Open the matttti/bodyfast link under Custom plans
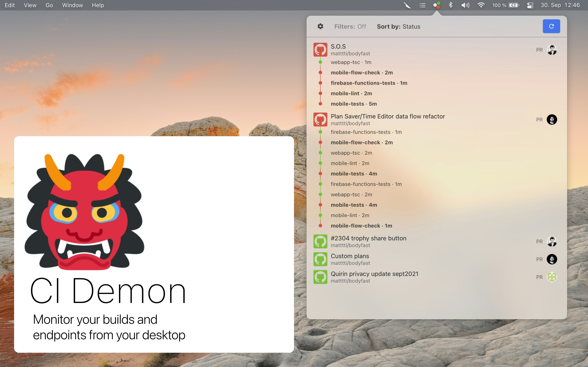Viewport: 588px width, 367px height. (350, 263)
